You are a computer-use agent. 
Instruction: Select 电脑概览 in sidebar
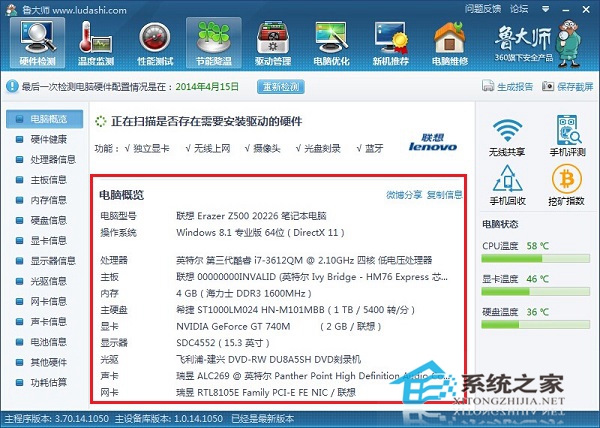44,119
